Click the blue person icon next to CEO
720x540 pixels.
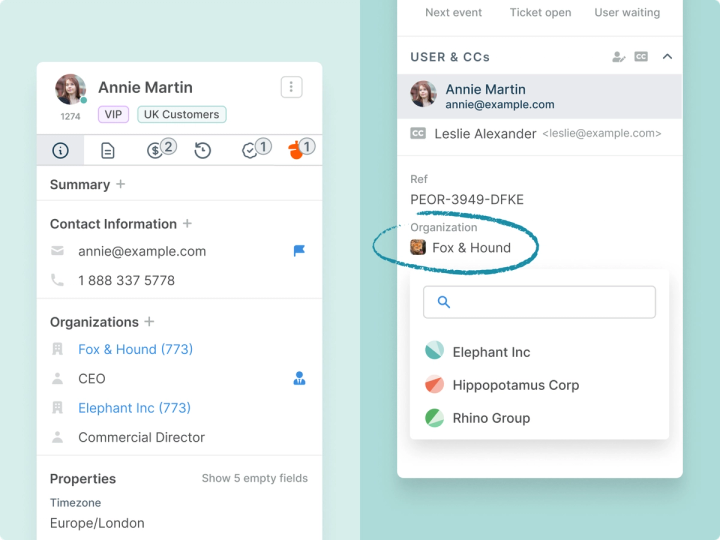pos(299,378)
